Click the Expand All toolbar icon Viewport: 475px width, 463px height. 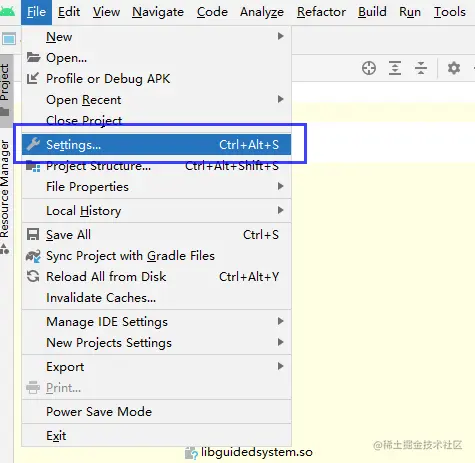pos(395,68)
